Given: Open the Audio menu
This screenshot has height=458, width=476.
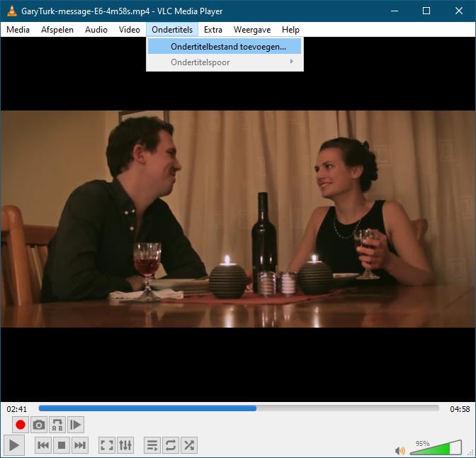Looking at the screenshot, I should point(96,30).
